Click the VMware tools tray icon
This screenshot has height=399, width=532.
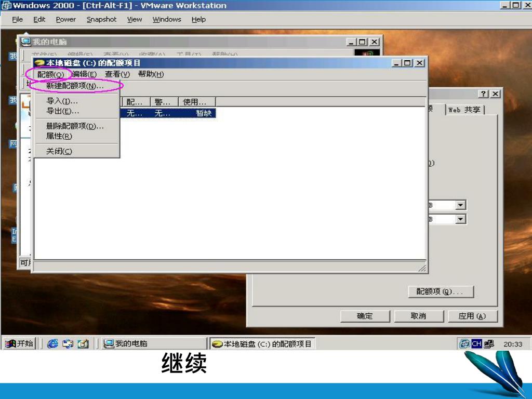point(464,344)
